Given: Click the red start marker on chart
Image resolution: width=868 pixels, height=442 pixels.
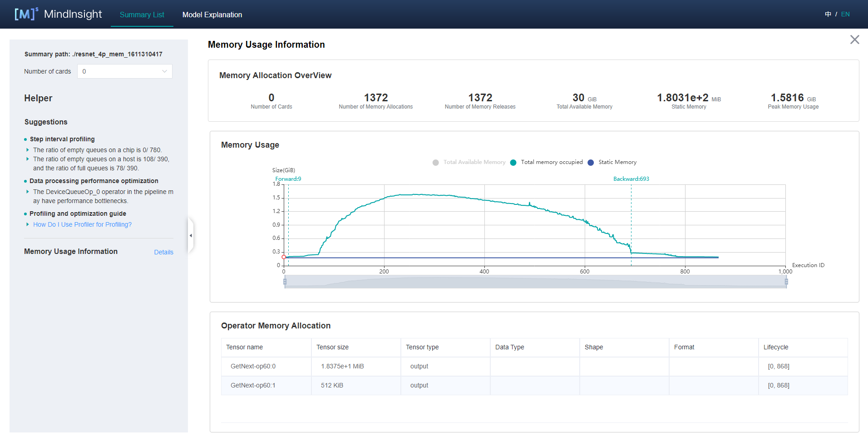Looking at the screenshot, I should (x=284, y=257).
